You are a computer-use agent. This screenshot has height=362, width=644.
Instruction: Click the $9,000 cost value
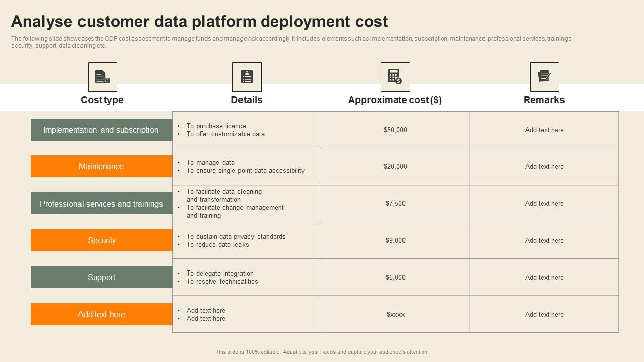[x=395, y=240]
